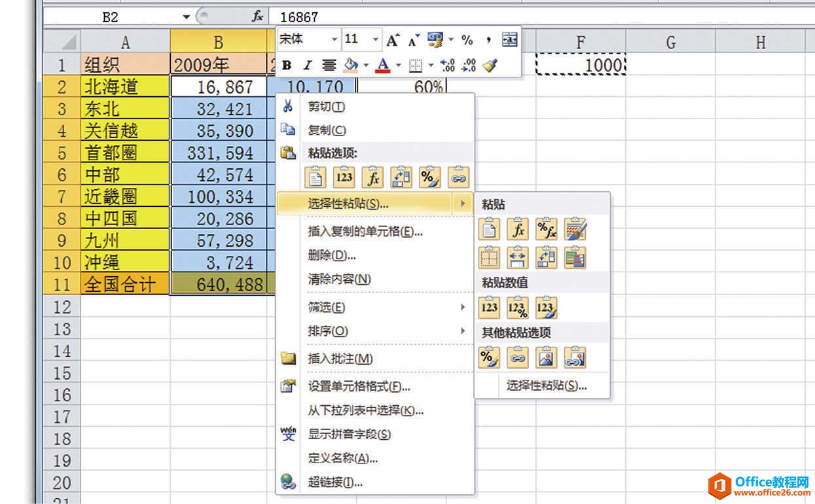Screen dimensions: 815x504
Task: Choose 插入复制的单元格(E)...
Action: coord(374,231)
